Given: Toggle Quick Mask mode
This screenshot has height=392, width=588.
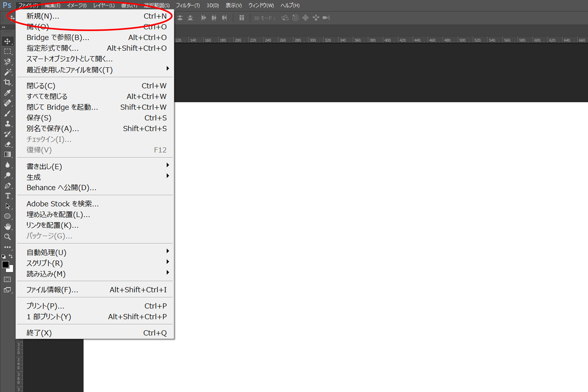Looking at the screenshot, I should click(x=7, y=280).
